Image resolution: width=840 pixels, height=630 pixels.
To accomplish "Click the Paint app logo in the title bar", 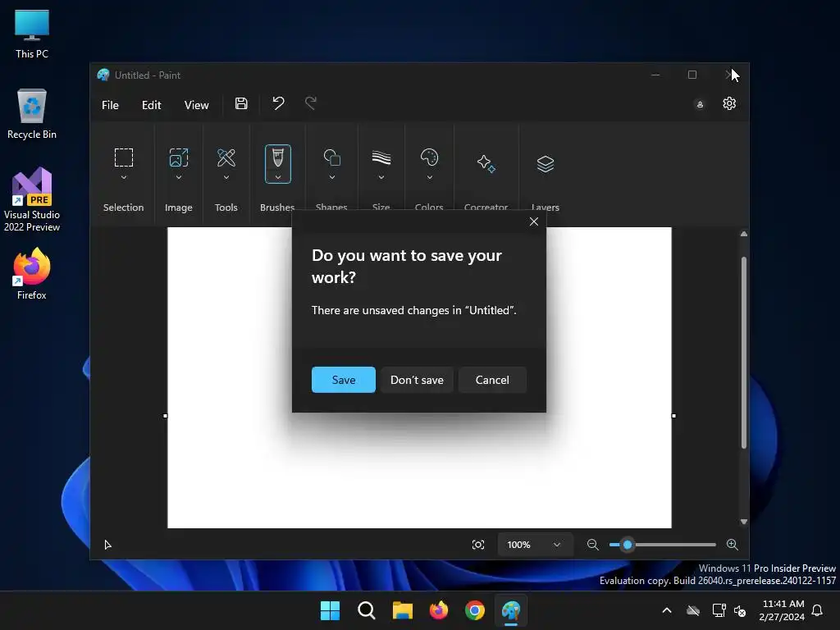I will [103, 75].
